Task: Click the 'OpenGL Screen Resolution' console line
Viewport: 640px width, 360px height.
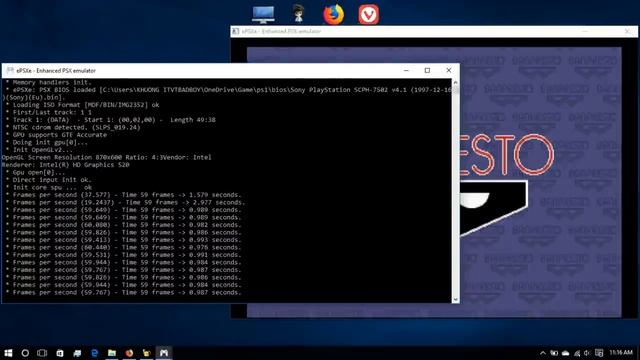Action: coord(107,157)
